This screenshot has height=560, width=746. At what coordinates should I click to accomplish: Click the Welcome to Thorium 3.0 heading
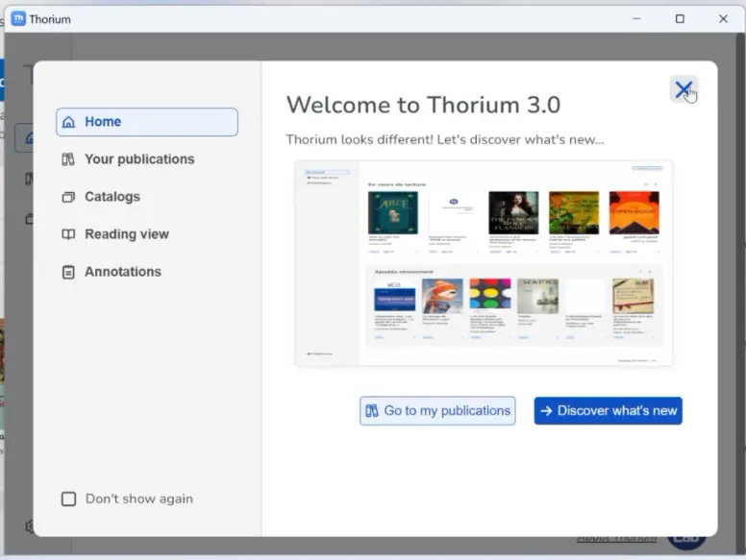423,105
